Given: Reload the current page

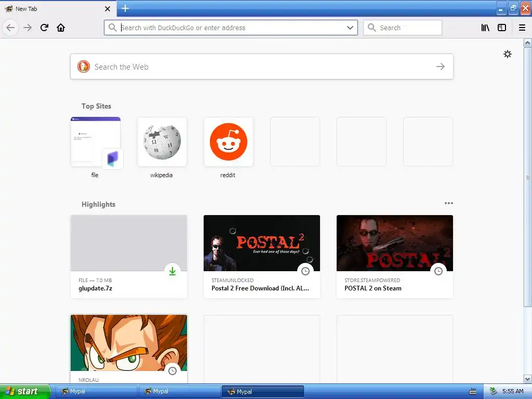Looking at the screenshot, I should 44,28.
